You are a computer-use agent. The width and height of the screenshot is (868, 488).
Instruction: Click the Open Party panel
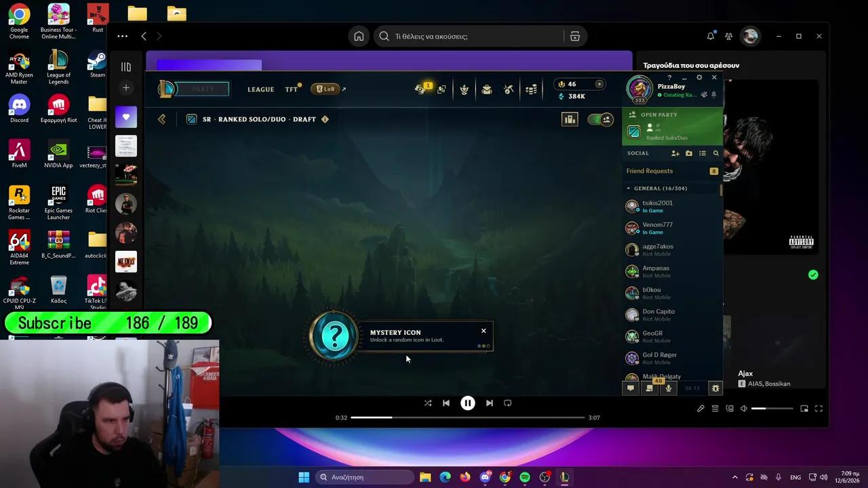[672, 126]
